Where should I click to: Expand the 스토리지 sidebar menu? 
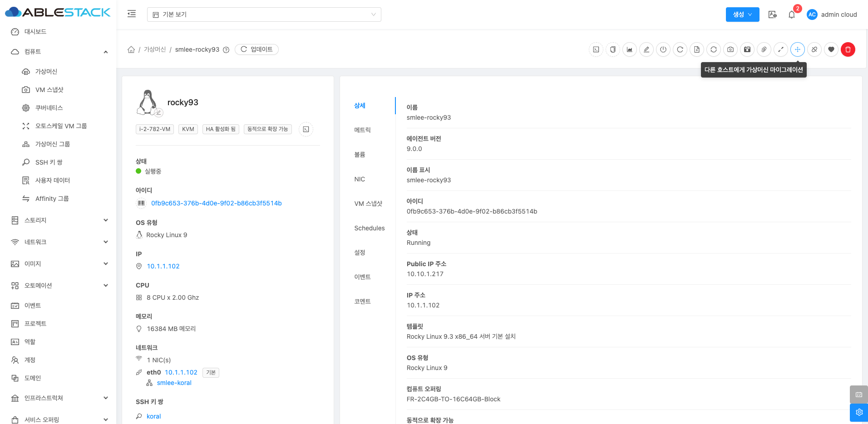pyautogui.click(x=59, y=220)
